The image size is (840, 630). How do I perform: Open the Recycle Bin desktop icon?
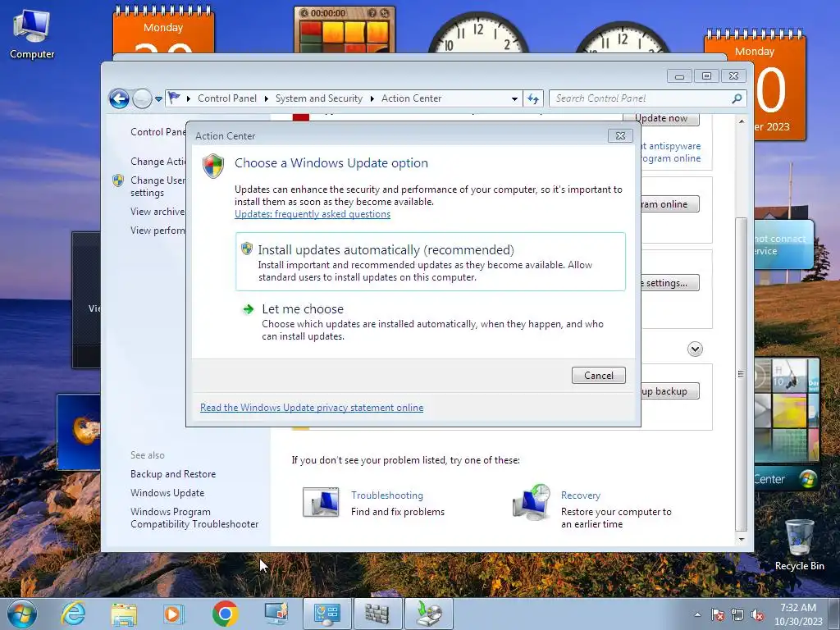tap(799, 545)
